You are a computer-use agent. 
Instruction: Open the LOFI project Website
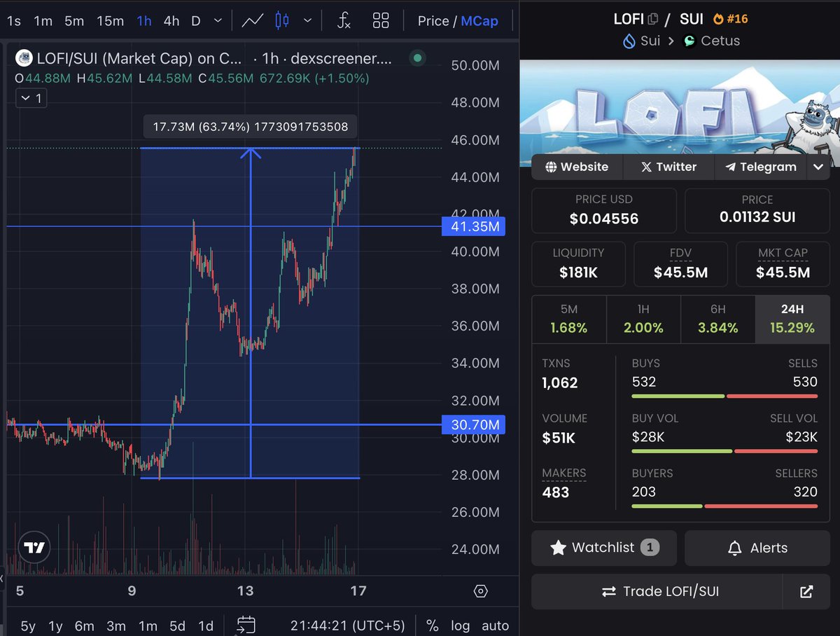(576, 167)
